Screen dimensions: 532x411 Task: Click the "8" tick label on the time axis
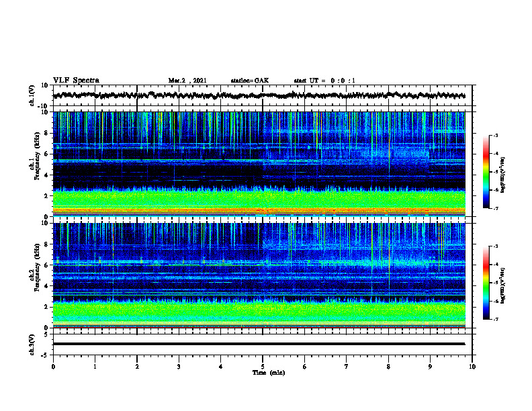388,367
